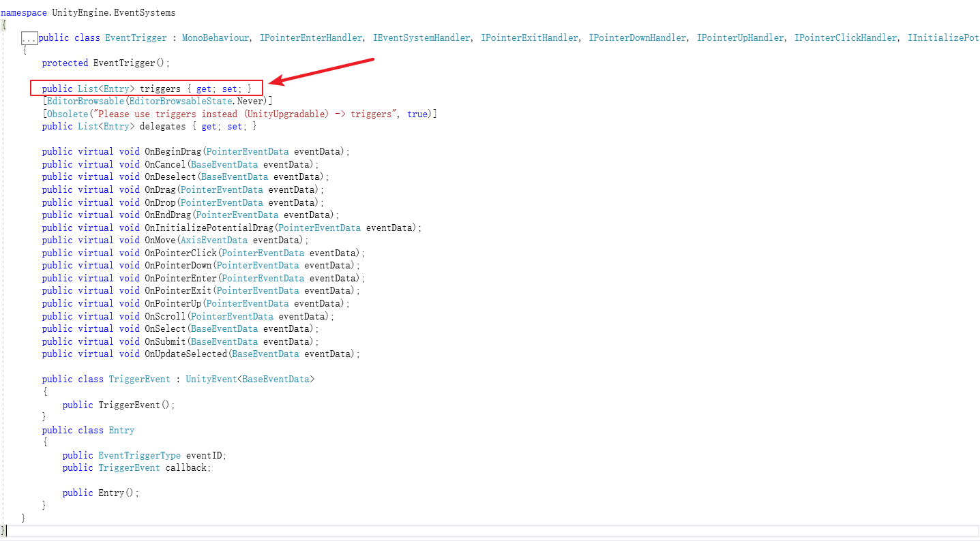Select the OnPointerDown method name
The image size is (980, 541).
click(178, 266)
